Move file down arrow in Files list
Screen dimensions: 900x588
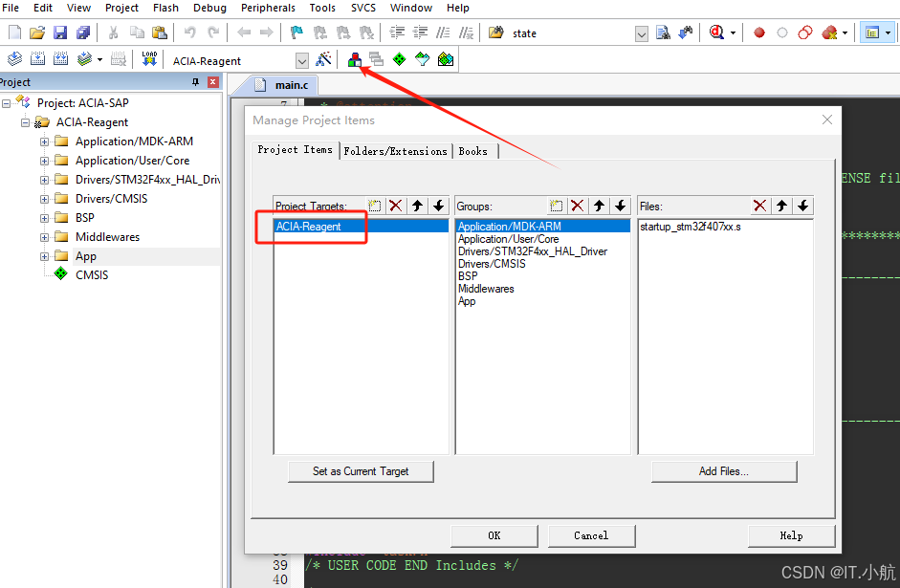click(803, 206)
